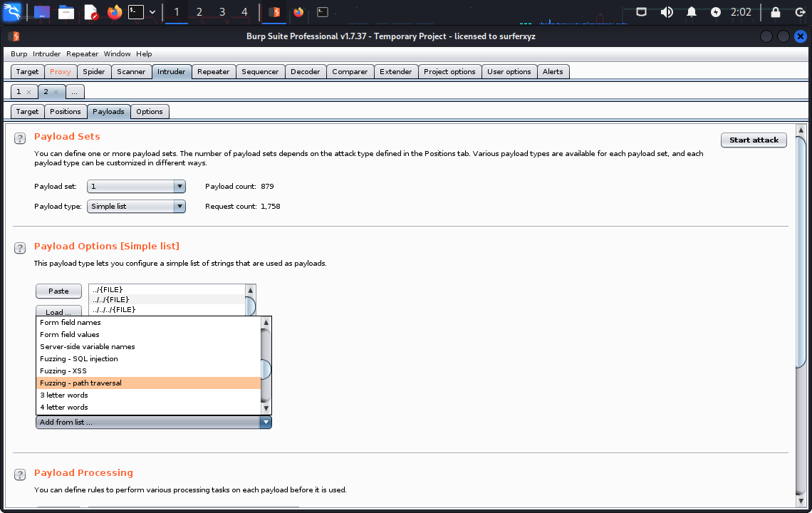
Task: Select '3 letter words' option
Action: point(149,395)
